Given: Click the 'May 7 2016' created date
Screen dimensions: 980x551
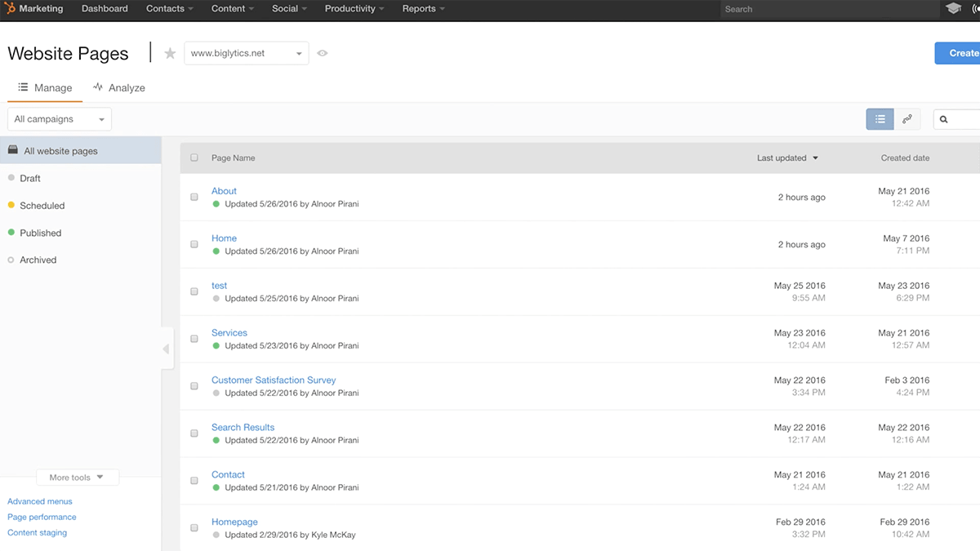Looking at the screenshot, I should (906, 238).
